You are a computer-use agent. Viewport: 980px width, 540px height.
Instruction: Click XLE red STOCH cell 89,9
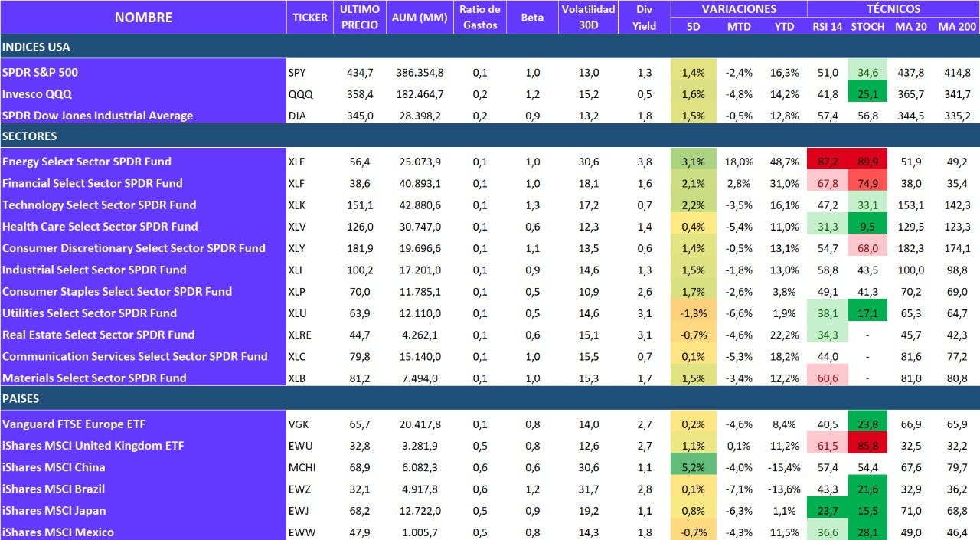[x=867, y=162]
